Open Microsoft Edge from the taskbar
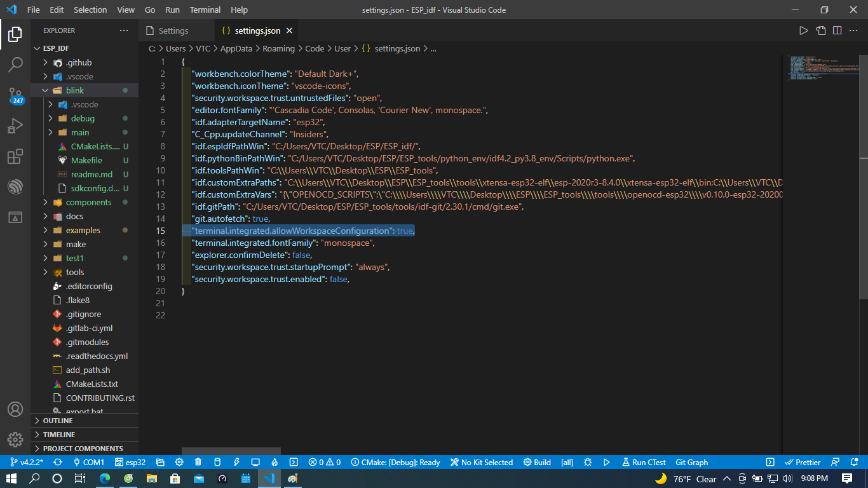The image size is (868, 488). [105, 478]
